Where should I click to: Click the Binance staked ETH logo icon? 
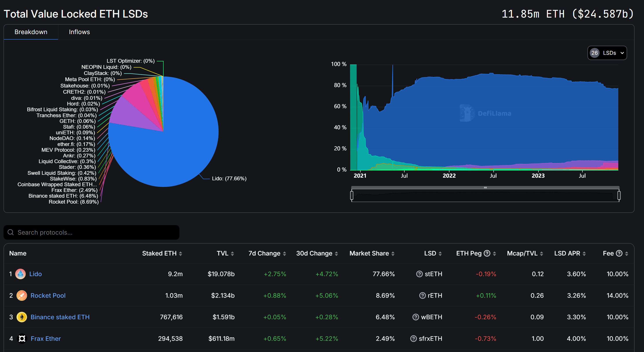point(22,317)
